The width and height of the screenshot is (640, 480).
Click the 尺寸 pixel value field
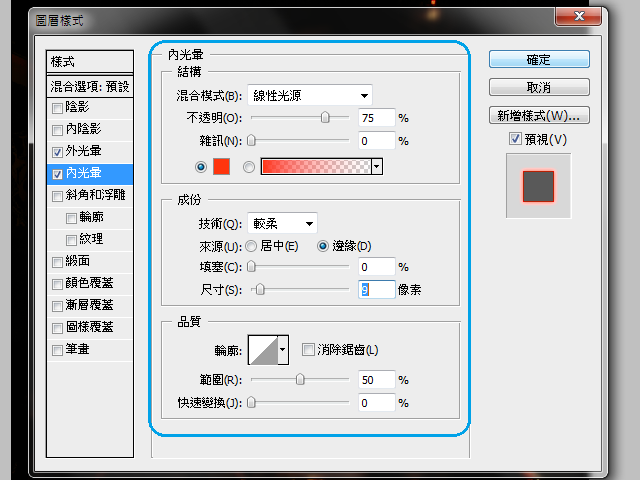(x=377, y=290)
